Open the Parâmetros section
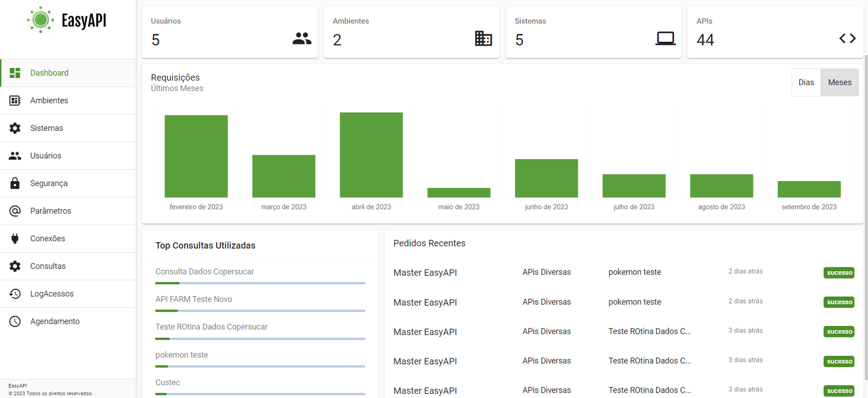This screenshot has width=868, height=398. [68, 211]
